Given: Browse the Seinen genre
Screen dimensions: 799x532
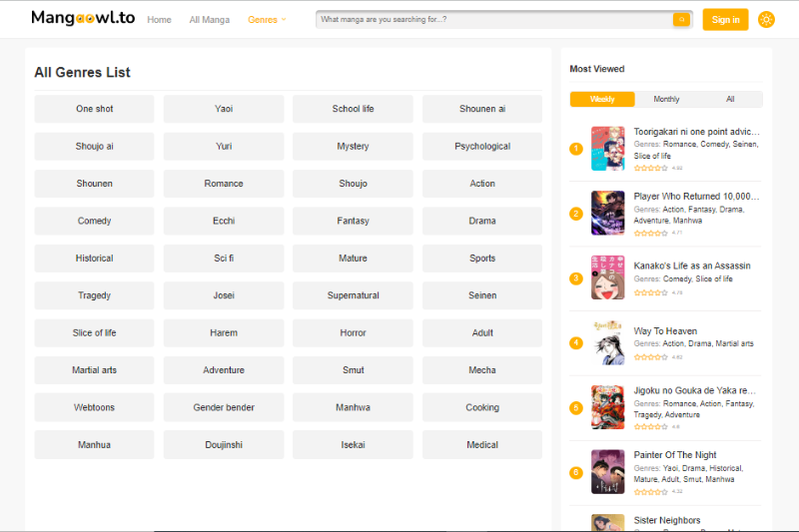Looking at the screenshot, I should pyautogui.click(x=482, y=295).
